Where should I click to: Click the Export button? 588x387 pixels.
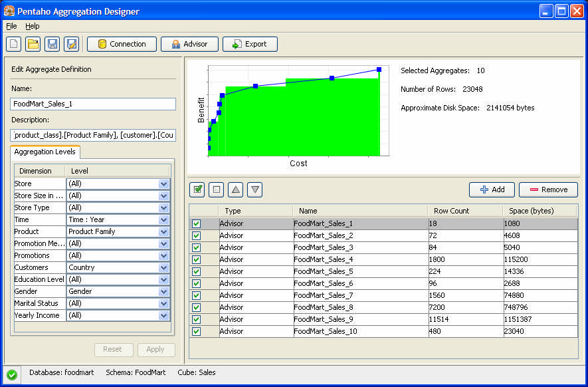(x=250, y=45)
